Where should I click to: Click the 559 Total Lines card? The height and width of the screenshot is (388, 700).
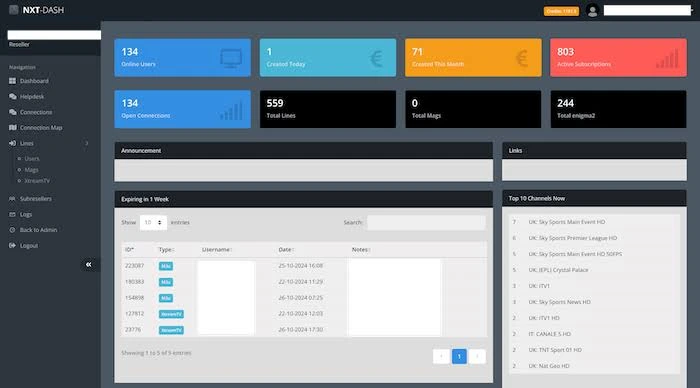coord(328,109)
